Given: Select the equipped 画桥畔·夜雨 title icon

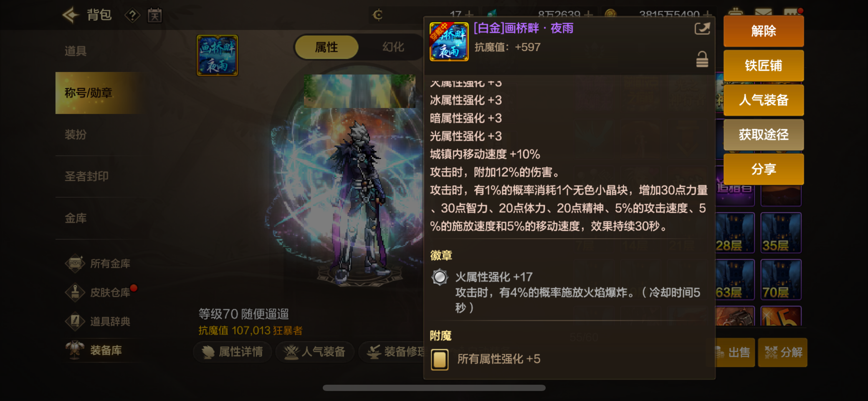Looking at the screenshot, I should click(217, 56).
